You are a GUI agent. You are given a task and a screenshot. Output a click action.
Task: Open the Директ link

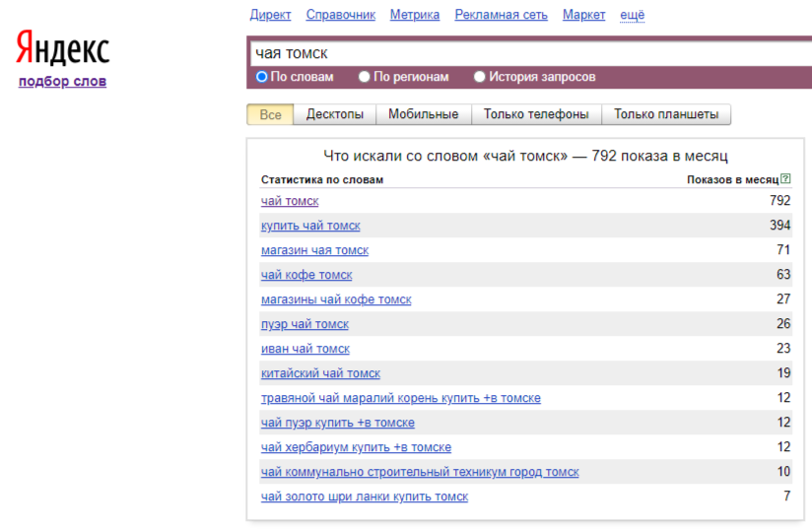270,15
